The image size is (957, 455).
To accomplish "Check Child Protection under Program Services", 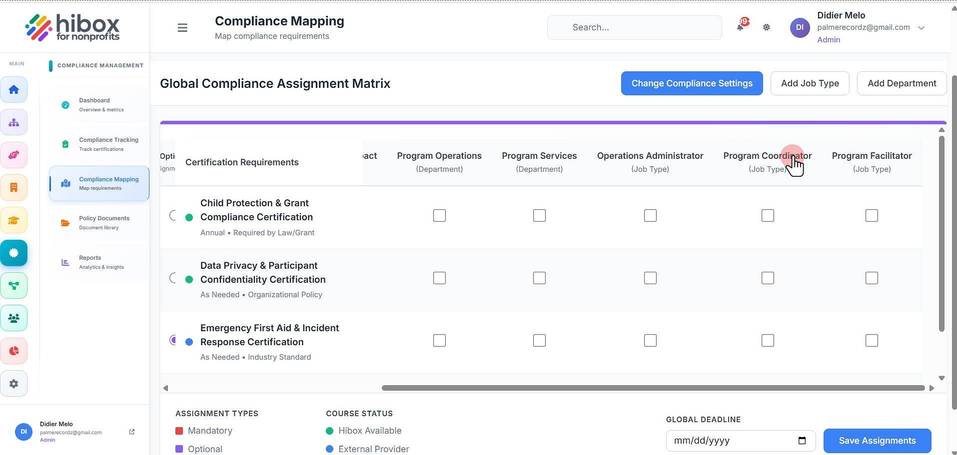I will click(x=540, y=215).
